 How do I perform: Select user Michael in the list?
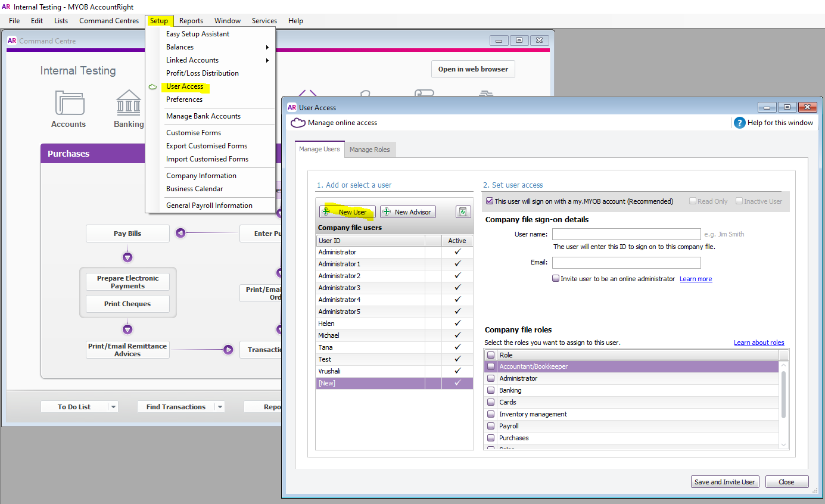tap(394, 335)
